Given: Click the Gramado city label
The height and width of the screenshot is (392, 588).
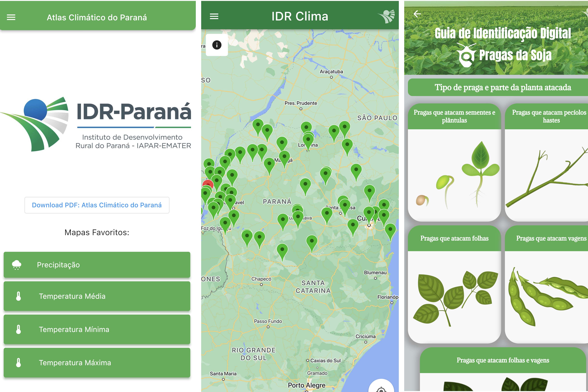Looking at the screenshot, I should click(x=317, y=373).
